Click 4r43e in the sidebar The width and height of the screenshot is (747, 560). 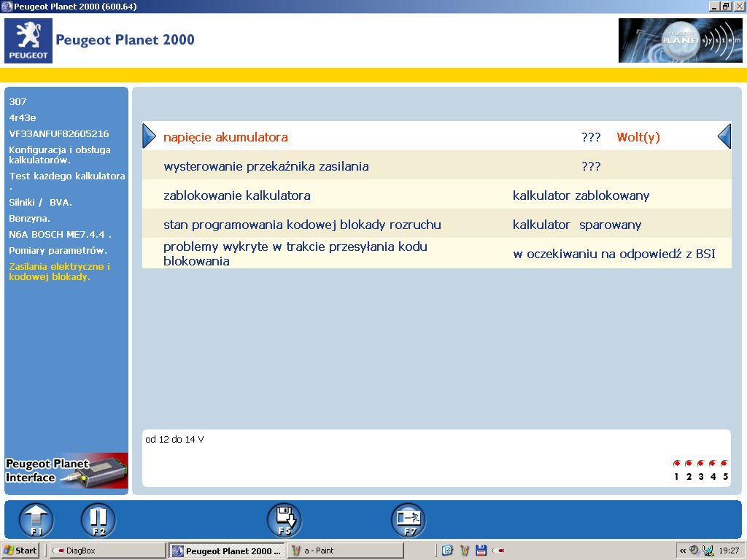[23, 117]
